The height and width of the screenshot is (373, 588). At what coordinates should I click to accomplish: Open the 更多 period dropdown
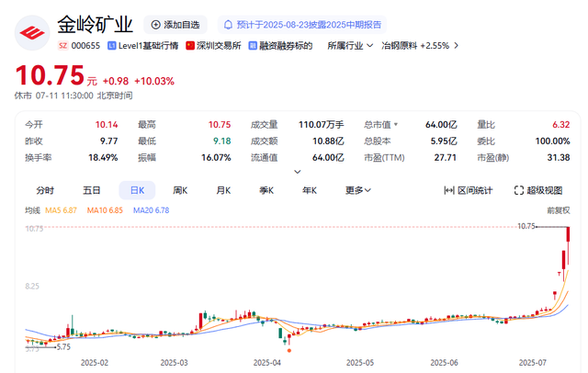tap(358, 190)
